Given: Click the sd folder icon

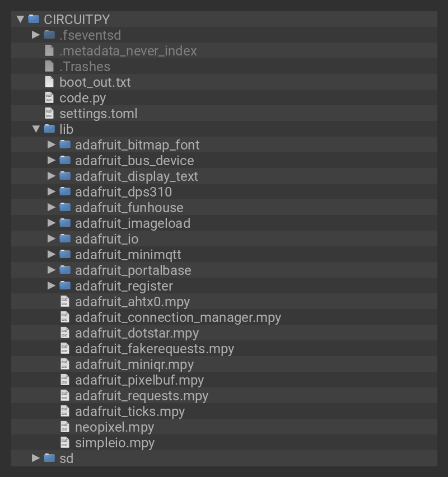Looking at the screenshot, I should tap(49, 458).
